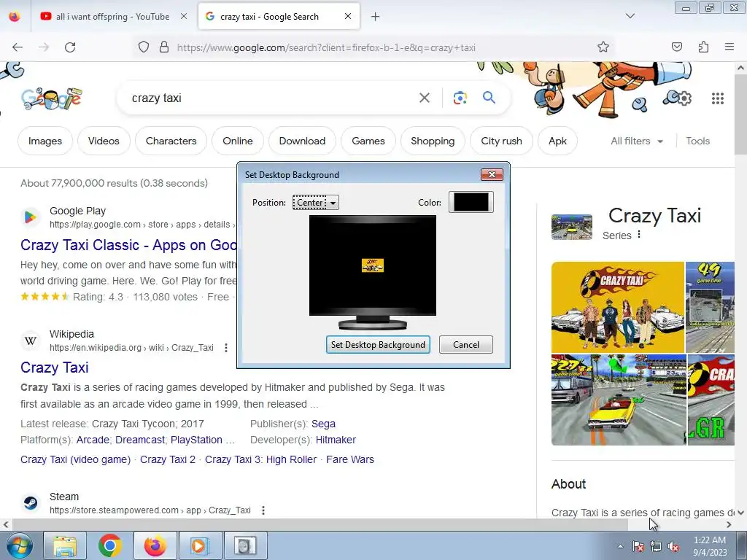Open the Fare Wars sublink
This screenshot has height=560, width=747.
(350, 459)
